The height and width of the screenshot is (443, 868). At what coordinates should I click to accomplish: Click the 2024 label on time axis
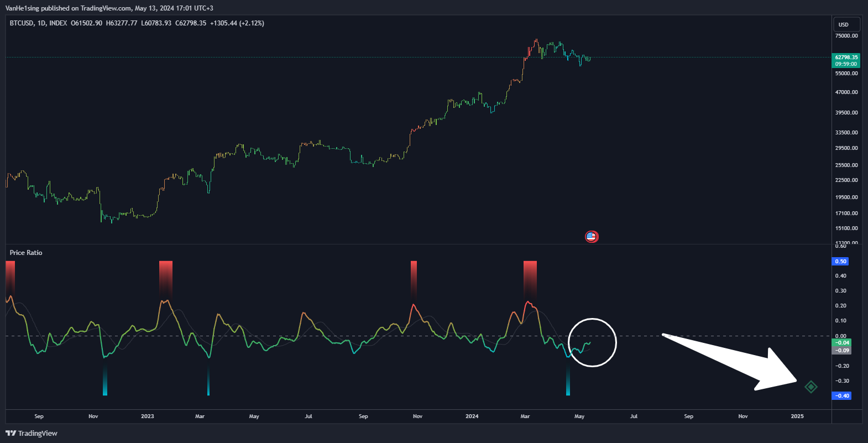(472, 416)
